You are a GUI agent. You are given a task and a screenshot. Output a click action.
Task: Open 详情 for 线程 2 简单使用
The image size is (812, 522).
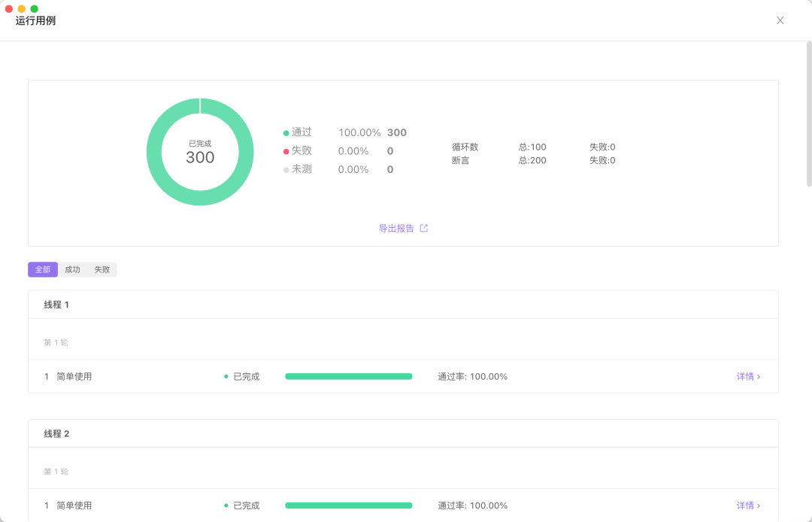(748, 505)
